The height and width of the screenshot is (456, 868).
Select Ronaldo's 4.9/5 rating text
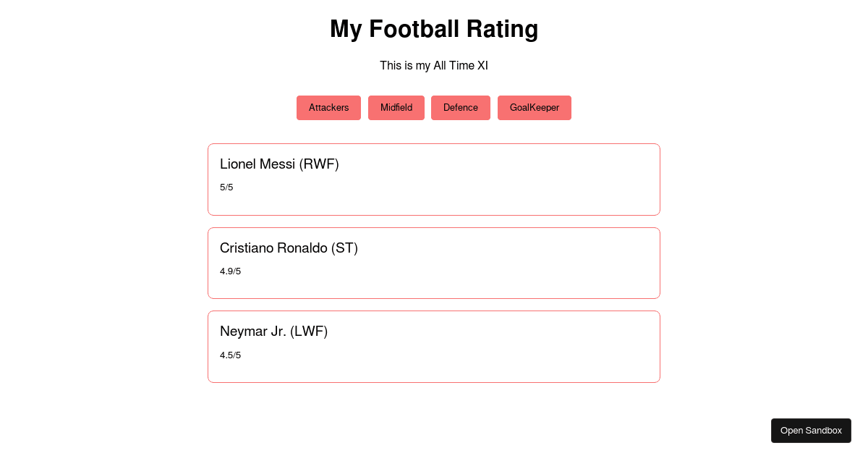point(230,271)
